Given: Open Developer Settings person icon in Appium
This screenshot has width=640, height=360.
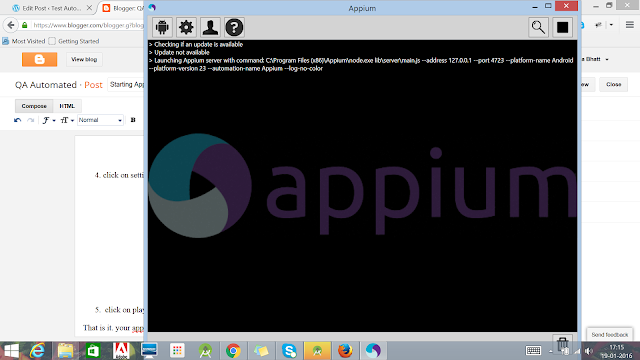Looking at the screenshot, I should click(x=210, y=27).
